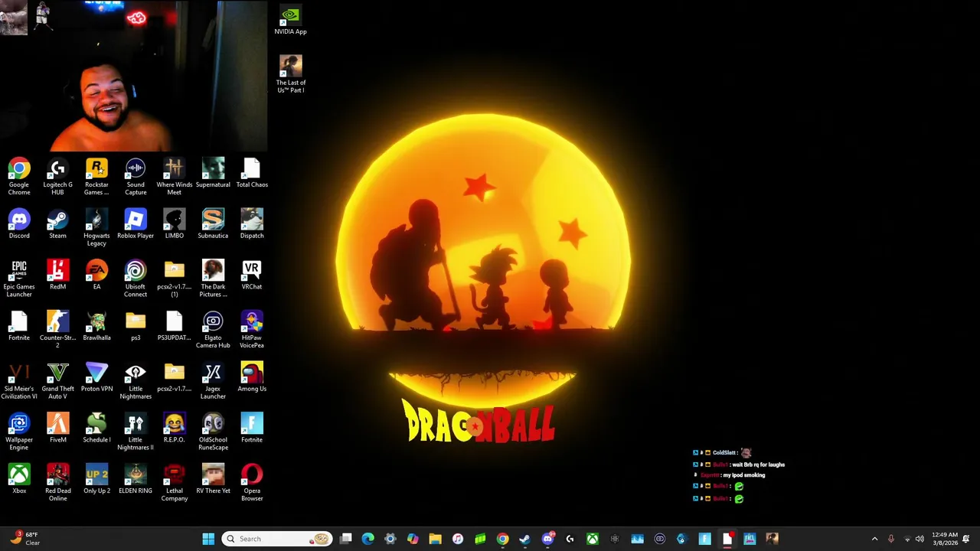Open Settings gear in taskbar
This screenshot has height=551, width=980.
(390, 539)
